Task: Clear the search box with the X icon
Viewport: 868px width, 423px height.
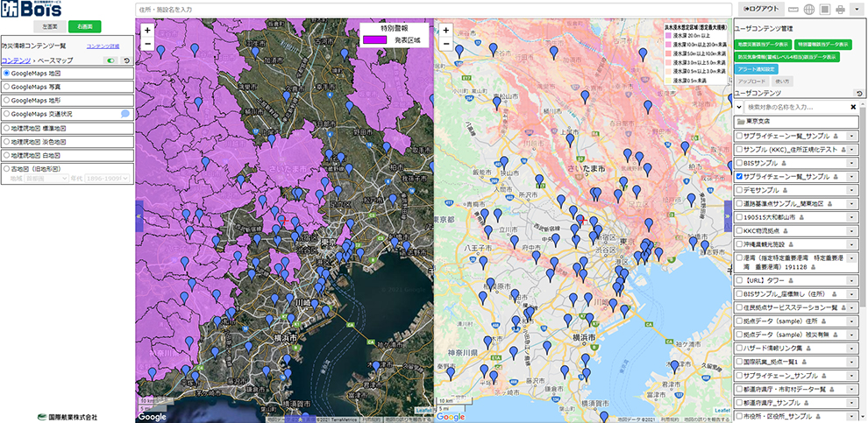Action: coord(853,107)
